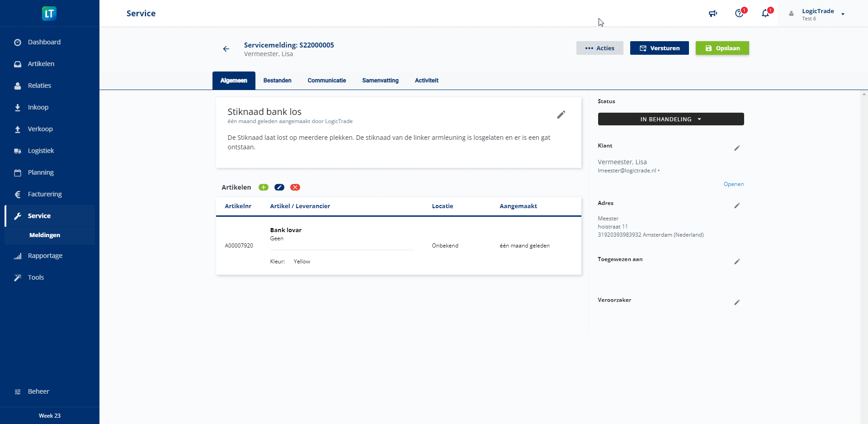Edit the Veroorzaker field

coord(737,303)
